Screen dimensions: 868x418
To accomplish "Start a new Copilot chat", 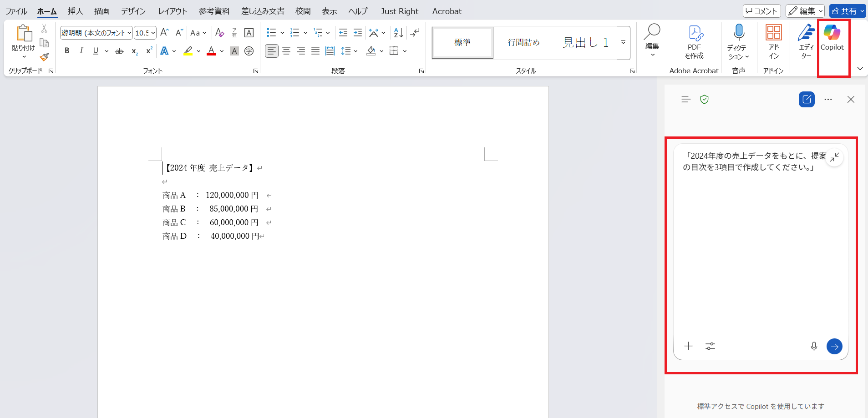I will click(807, 100).
